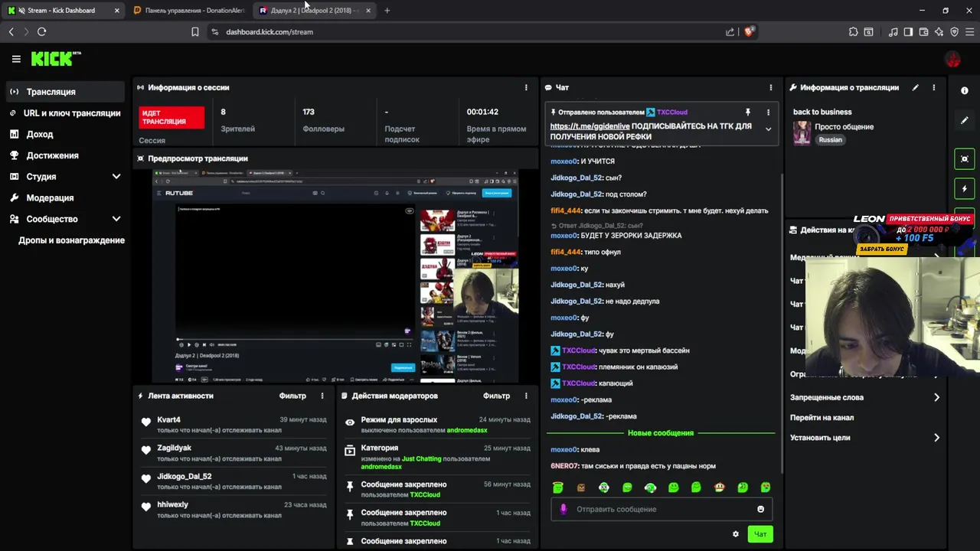Open the moderator actions three-dot menu
Viewport: 980px width, 551px height.
click(526, 396)
